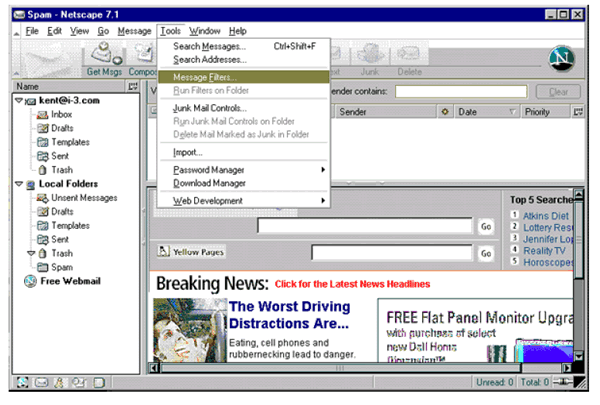
Task: Choose Import menu entry
Action: point(243,152)
